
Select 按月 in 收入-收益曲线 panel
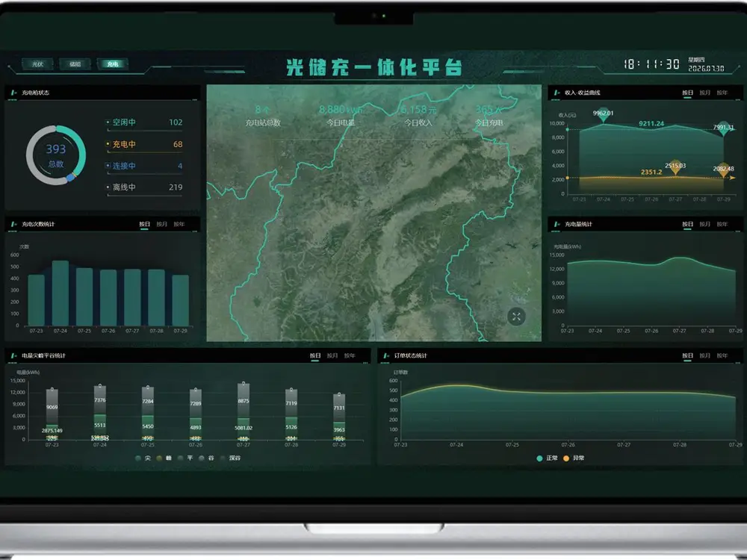pos(705,93)
